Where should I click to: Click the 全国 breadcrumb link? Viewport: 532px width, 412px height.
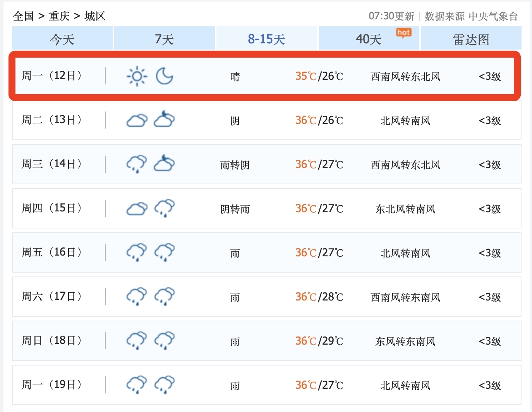click(23, 16)
